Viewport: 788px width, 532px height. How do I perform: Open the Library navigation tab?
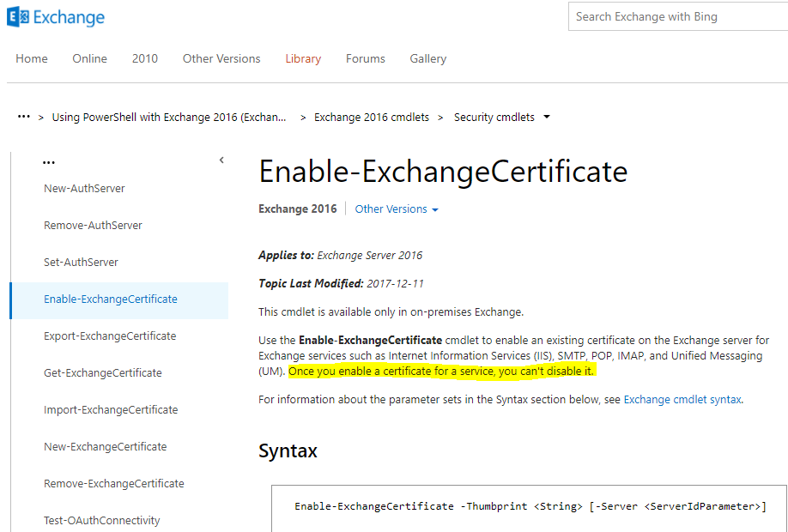pos(303,58)
